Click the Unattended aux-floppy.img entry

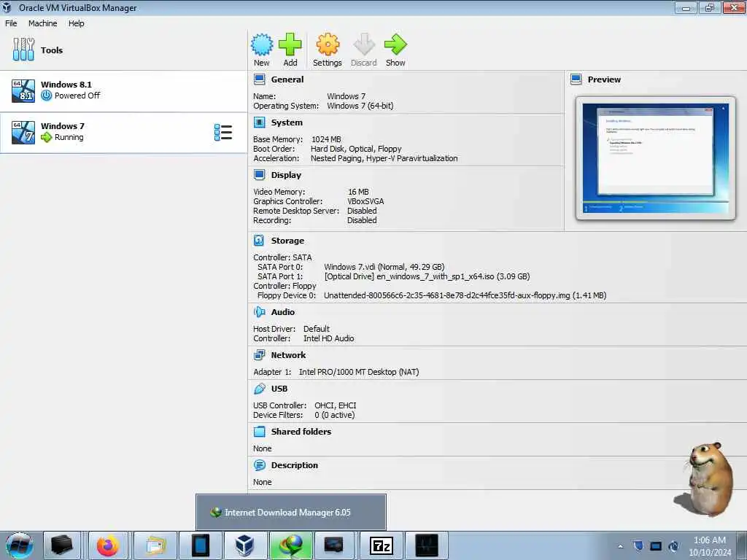point(465,295)
